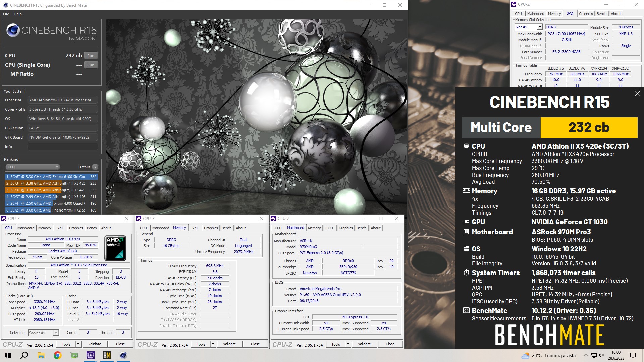Switch to Mainboard tab in left CPU-Z window
Screen dimensions: 644x362
pos(26,228)
